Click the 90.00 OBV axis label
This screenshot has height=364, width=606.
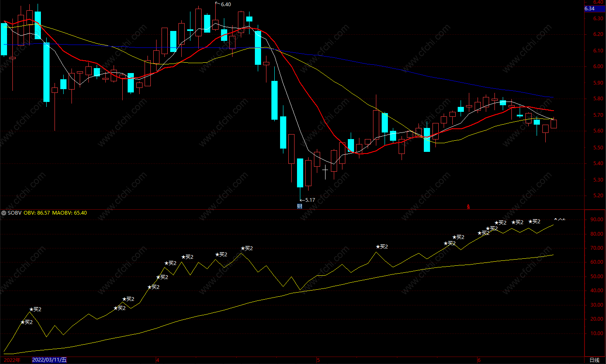click(x=597, y=220)
